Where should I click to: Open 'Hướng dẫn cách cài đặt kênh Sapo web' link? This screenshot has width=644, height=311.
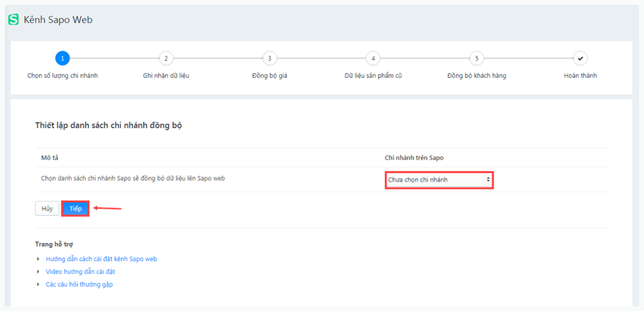[102, 259]
